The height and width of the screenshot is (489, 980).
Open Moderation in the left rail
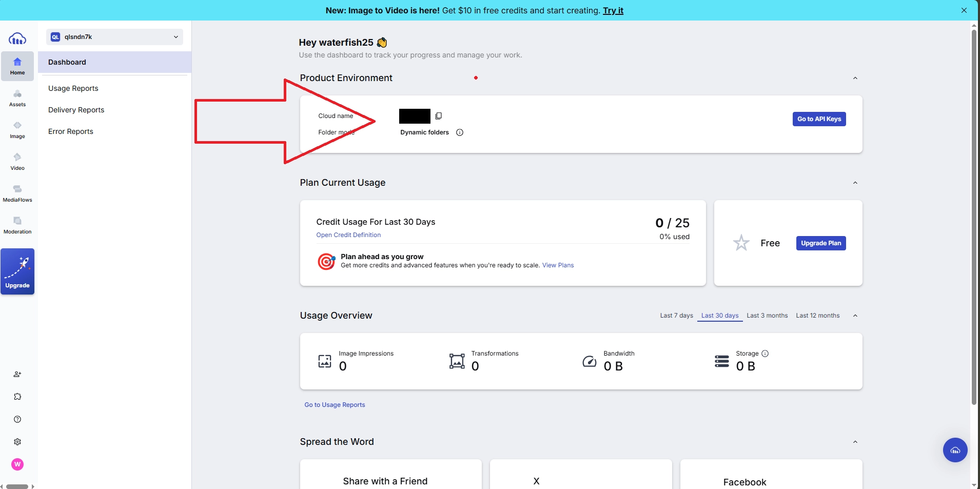(17, 225)
